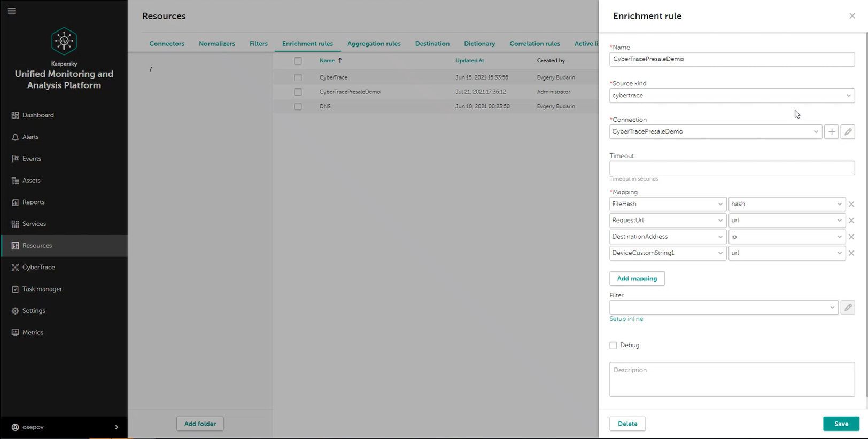The image size is (868, 439).
Task: Switch to the Enrichment rules tab
Action: (x=307, y=44)
